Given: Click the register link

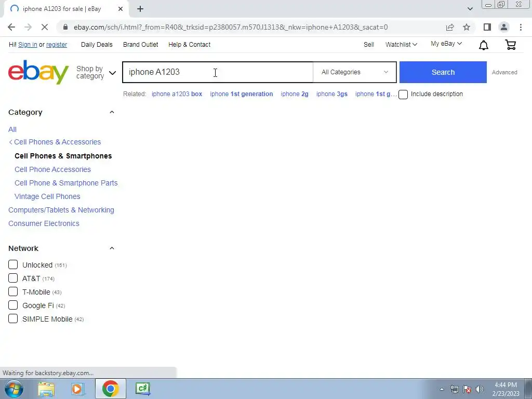Looking at the screenshot, I should (x=56, y=45).
